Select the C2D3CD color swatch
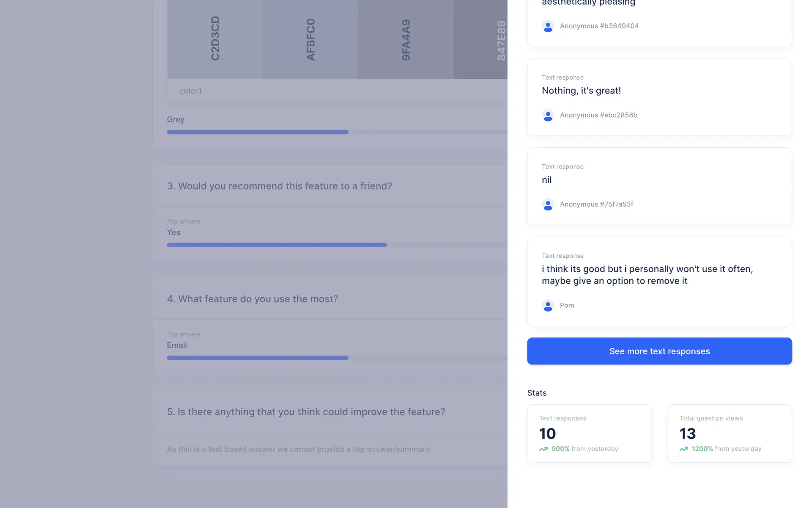The width and height of the screenshot is (812, 508). (x=215, y=39)
